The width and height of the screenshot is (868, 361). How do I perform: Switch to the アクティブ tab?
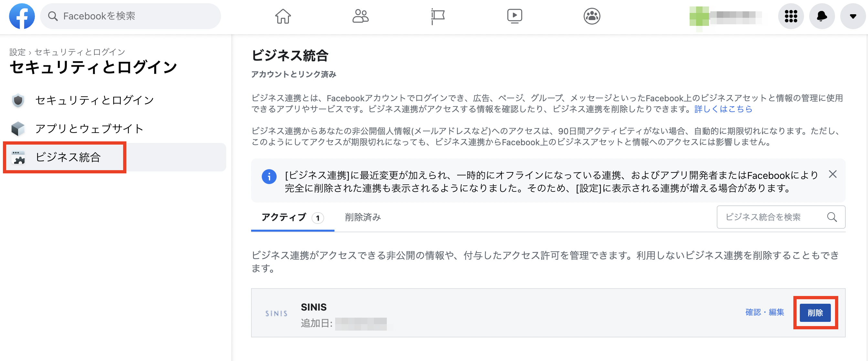(x=292, y=217)
